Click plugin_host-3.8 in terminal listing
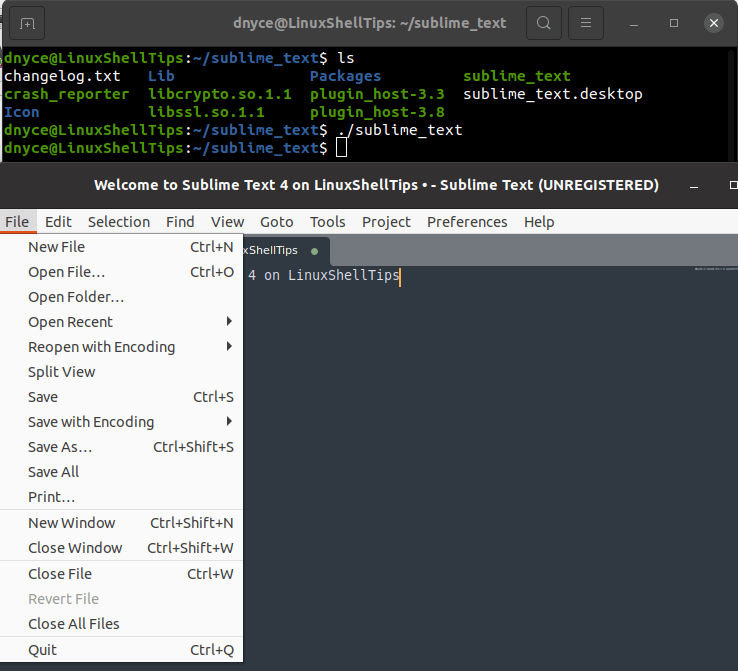Image resolution: width=738 pixels, height=671 pixels. (x=377, y=112)
